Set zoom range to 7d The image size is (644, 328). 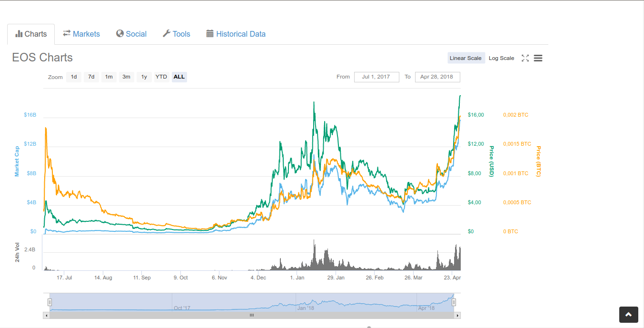[91, 77]
